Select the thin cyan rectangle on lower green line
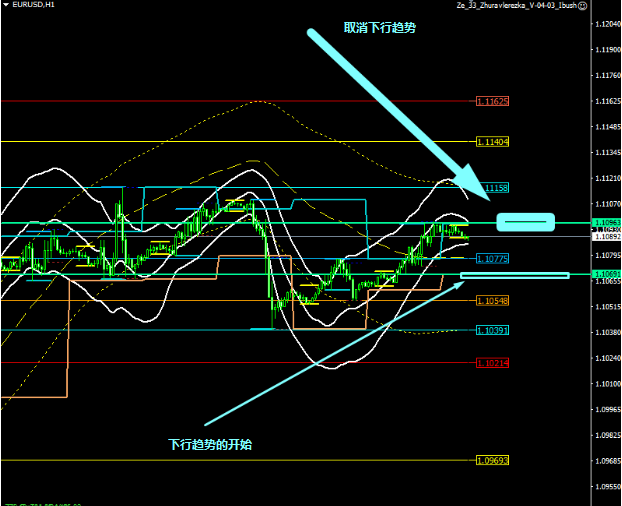The image size is (622, 506). click(x=514, y=274)
